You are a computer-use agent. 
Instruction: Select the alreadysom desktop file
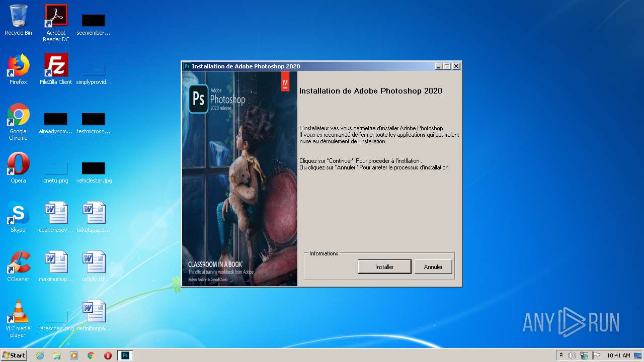coord(56,123)
